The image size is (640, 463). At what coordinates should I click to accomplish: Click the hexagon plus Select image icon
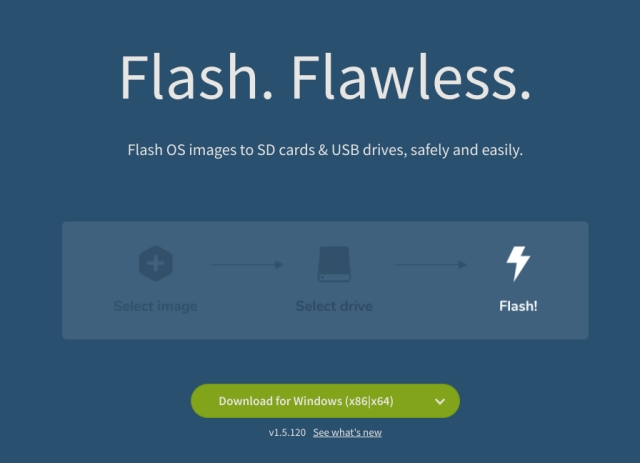click(156, 263)
